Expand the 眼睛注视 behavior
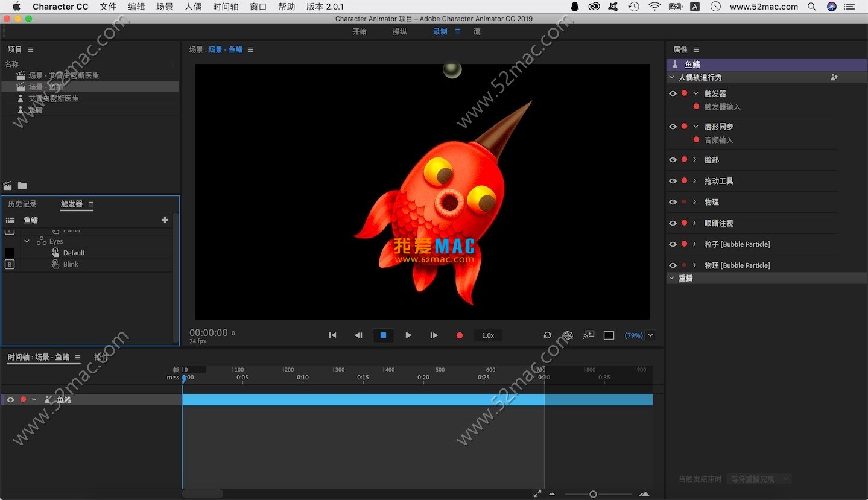 (695, 223)
